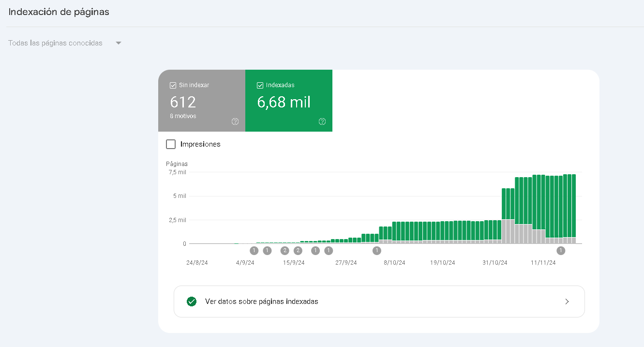This screenshot has width=644, height=347.
Task: Click the annotation marker nearest 4/9/24
Action: tap(254, 251)
